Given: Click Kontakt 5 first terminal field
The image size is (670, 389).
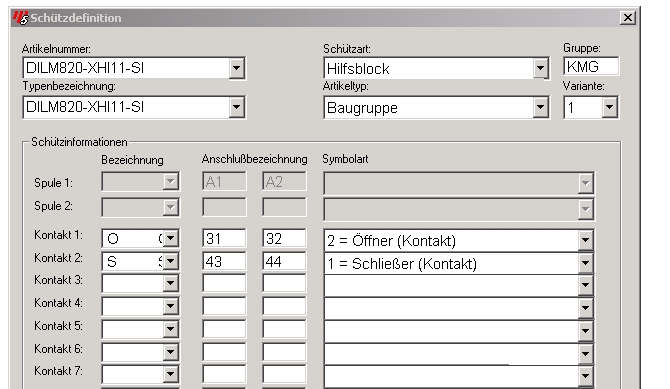Looking at the screenshot, I should (x=224, y=329).
